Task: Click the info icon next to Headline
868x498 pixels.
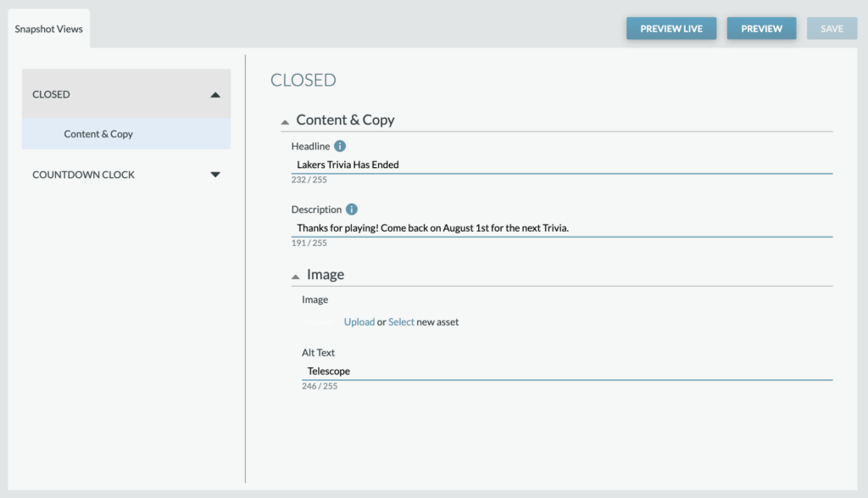Action: tap(340, 146)
